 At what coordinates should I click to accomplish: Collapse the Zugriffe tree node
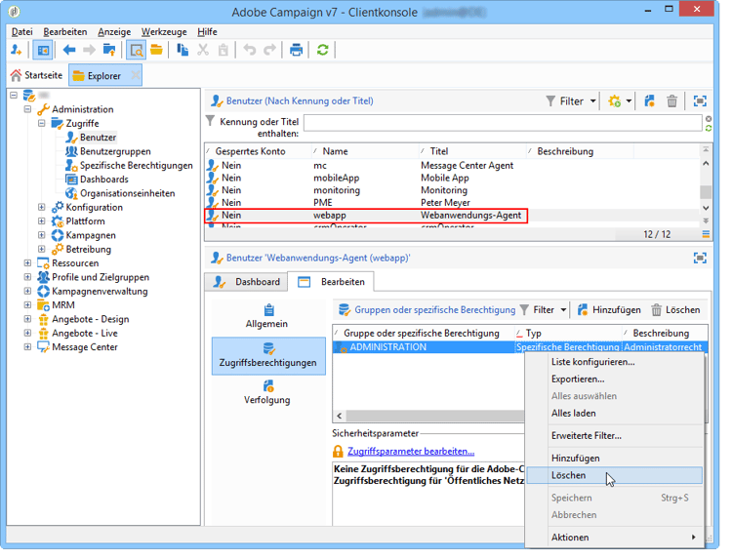tap(42, 123)
